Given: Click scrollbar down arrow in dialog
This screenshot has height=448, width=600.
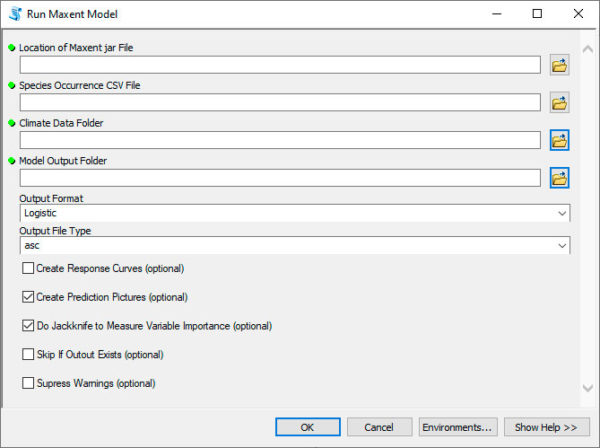Looking at the screenshot, I should pos(588,388).
